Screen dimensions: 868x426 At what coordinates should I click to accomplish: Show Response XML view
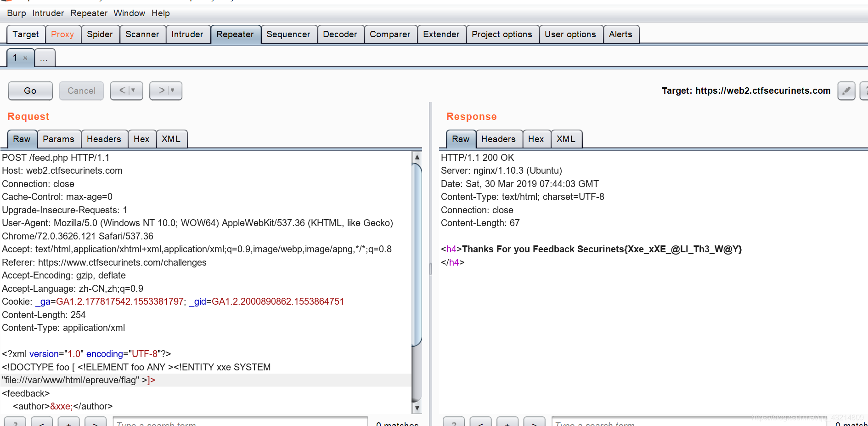pyautogui.click(x=566, y=139)
